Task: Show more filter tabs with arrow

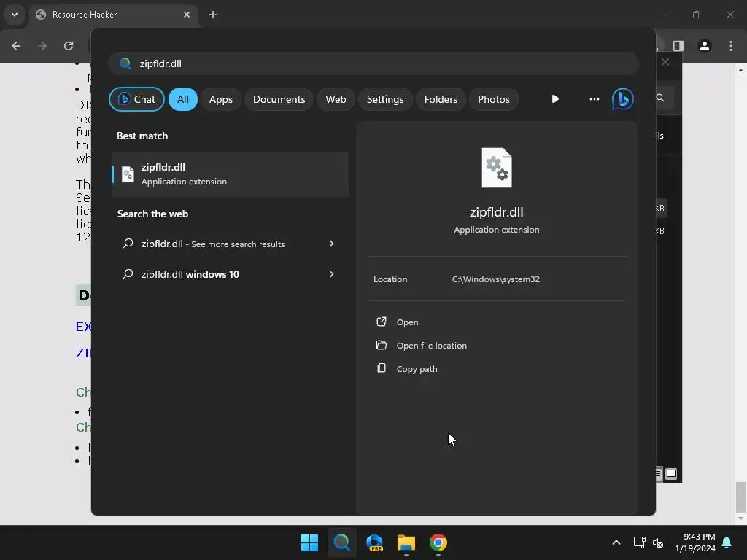Action: point(555,99)
